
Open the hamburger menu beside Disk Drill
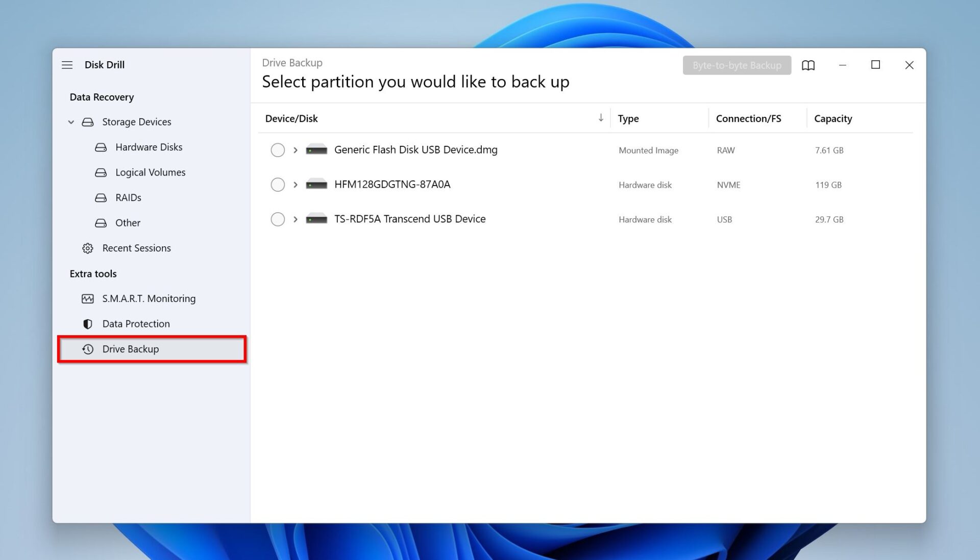click(x=67, y=65)
